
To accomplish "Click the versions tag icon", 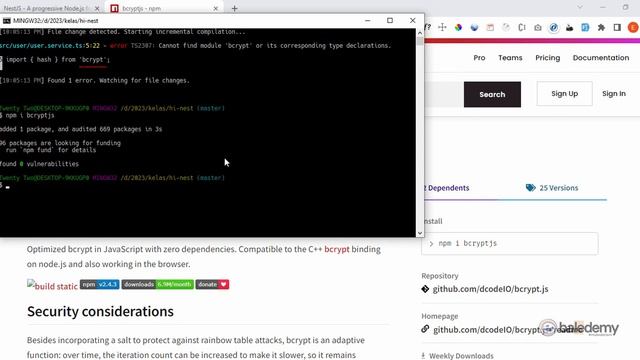I will [x=530, y=188].
